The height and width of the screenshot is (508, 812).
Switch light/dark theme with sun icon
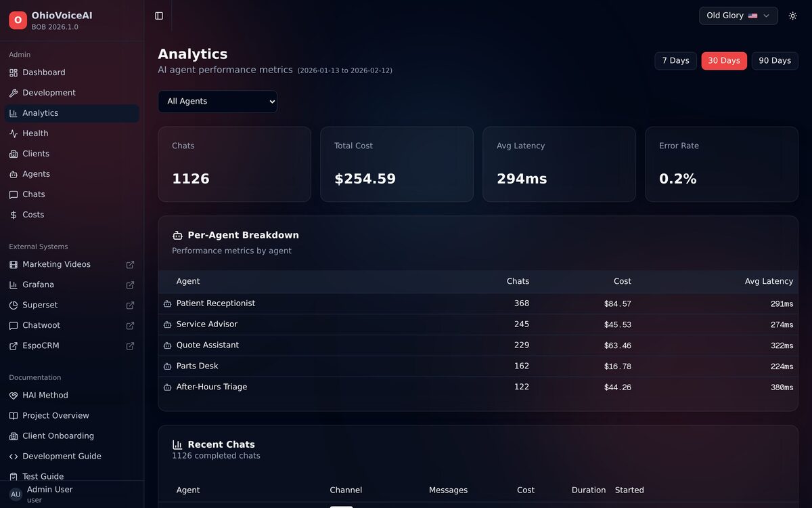click(x=792, y=16)
